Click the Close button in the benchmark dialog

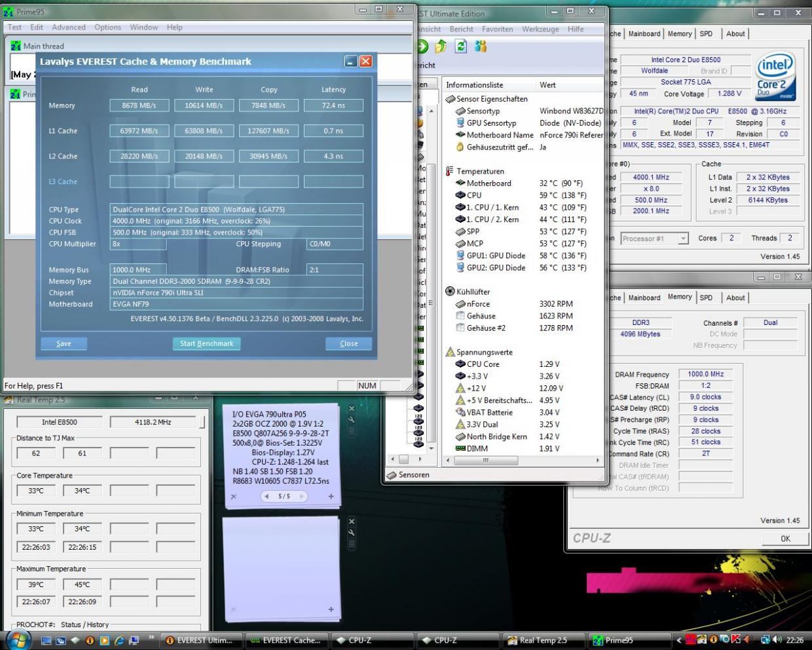pyautogui.click(x=349, y=343)
